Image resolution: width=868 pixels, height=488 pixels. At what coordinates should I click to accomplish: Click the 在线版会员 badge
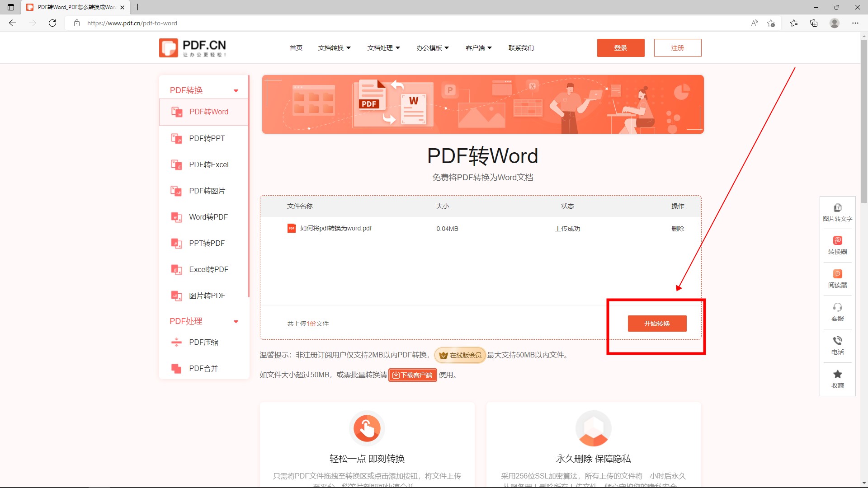[460, 355]
